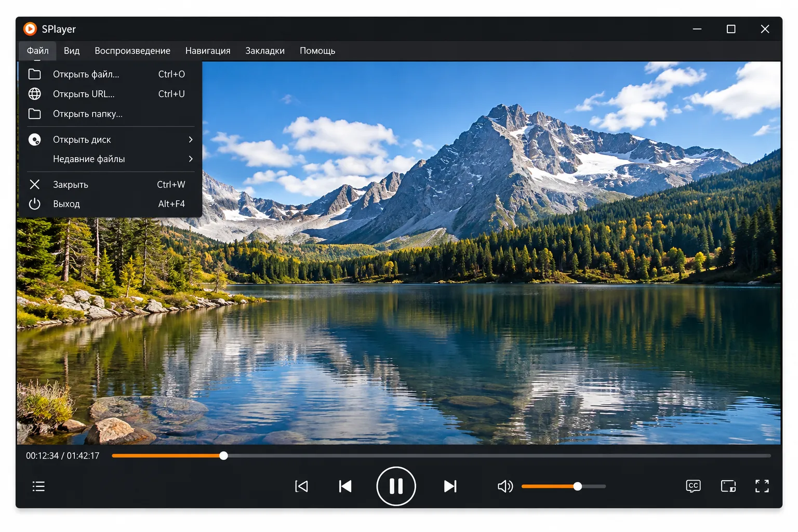This screenshot has height=532, width=798.
Task: Choose the Открыть URL... menu entry
Action: click(x=110, y=94)
